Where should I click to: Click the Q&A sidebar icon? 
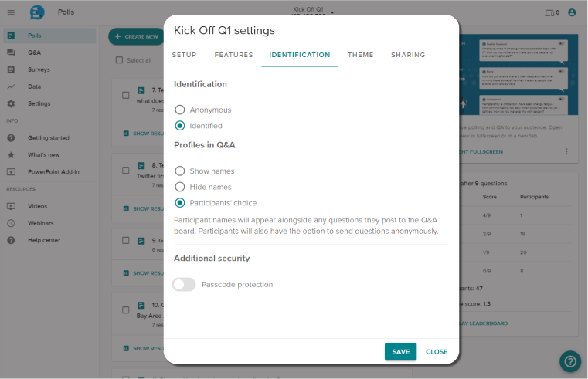click(x=11, y=52)
